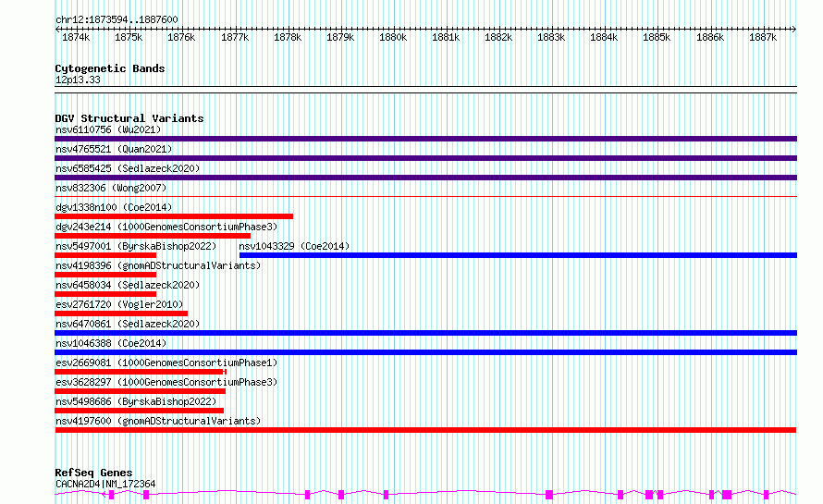This screenshot has width=823, height=504.
Task: Click the dgv1338n100 red bar
Action: [x=174, y=216]
